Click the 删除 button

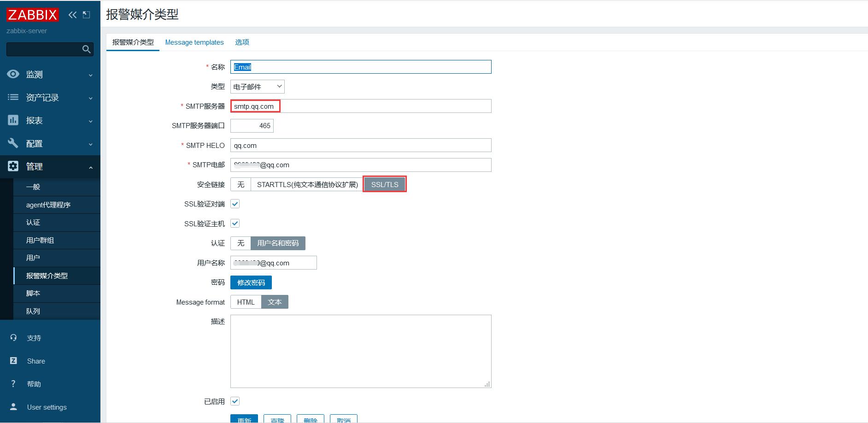311,419
